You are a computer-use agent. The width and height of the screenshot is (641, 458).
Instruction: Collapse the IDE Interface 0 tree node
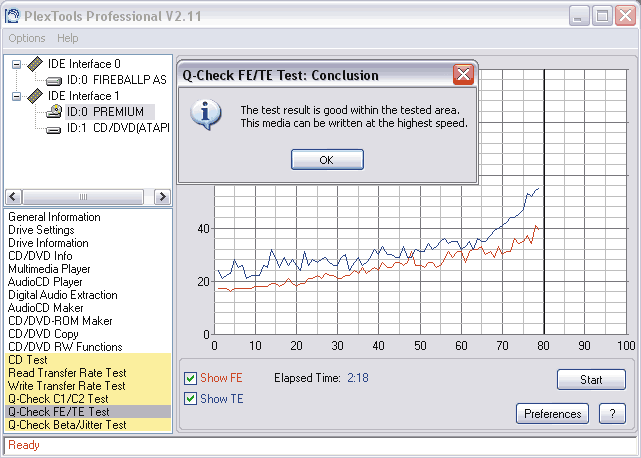pos(16,64)
